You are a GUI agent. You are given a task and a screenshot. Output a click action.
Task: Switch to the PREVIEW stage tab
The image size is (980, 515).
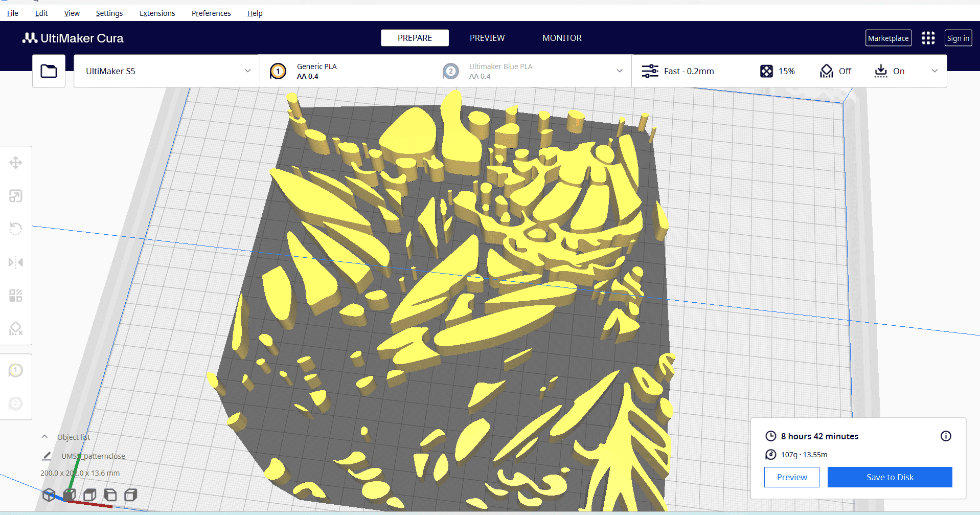tap(487, 38)
